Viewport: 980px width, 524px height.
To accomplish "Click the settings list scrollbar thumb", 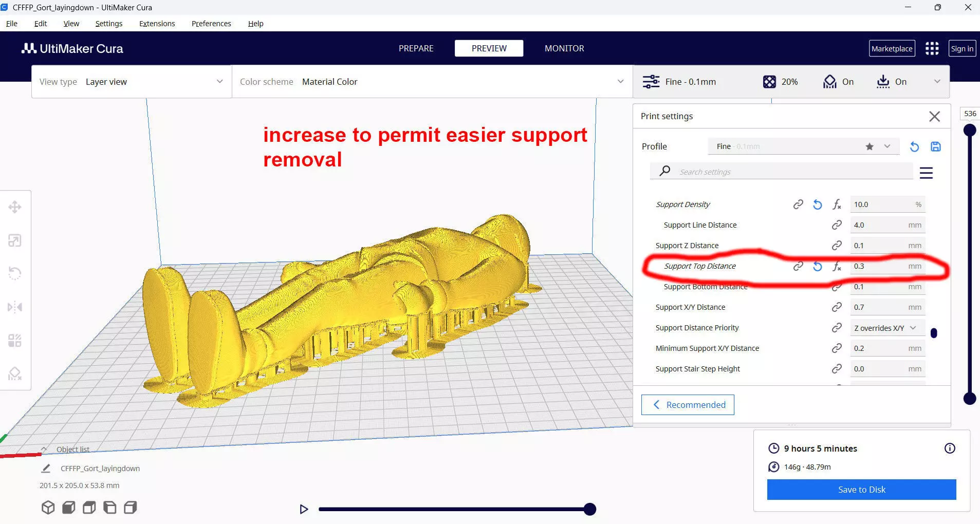I will pos(934,333).
